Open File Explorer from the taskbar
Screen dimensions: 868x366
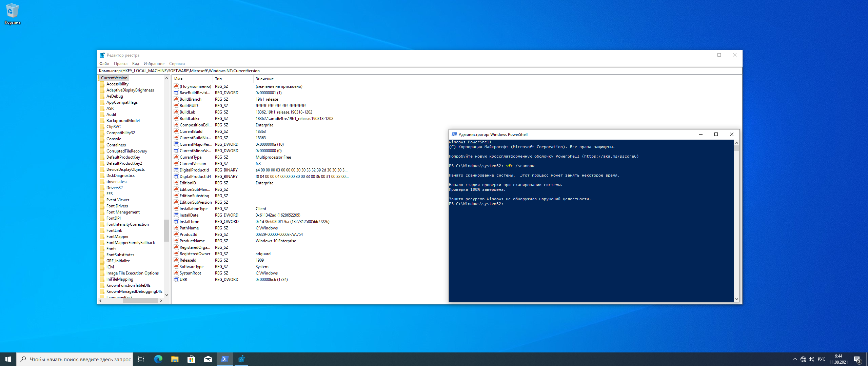tap(175, 359)
